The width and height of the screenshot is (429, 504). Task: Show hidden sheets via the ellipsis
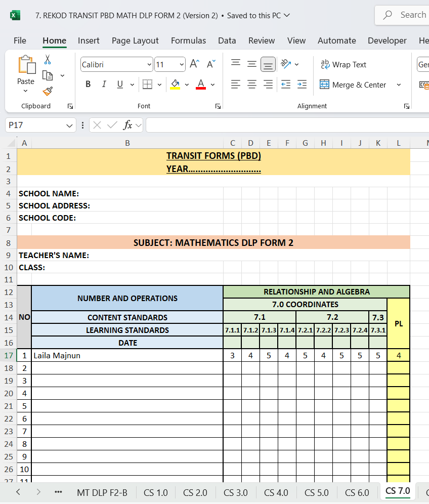click(x=58, y=492)
